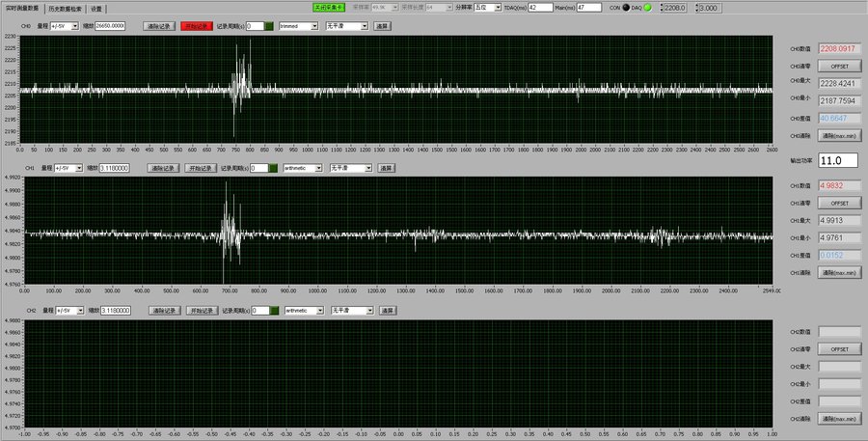Screen dimensions: 868x441
Task: Open the 分辨率 dropdown
Action: pos(488,8)
